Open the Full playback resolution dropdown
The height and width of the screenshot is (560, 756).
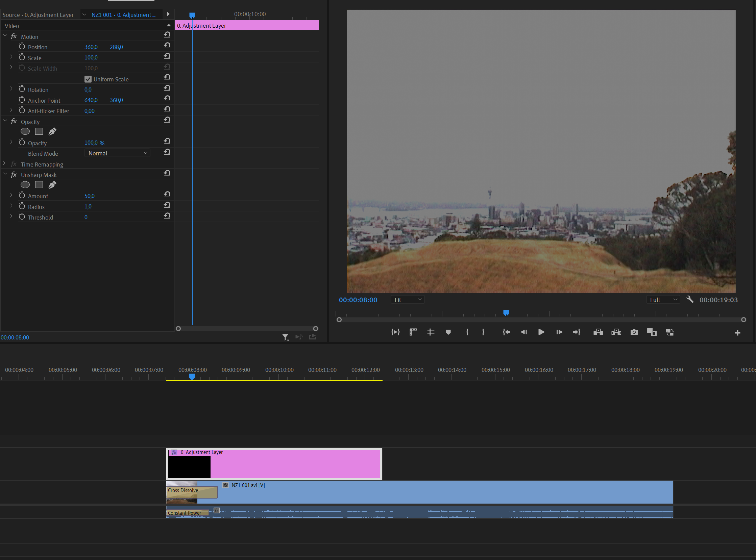click(662, 299)
